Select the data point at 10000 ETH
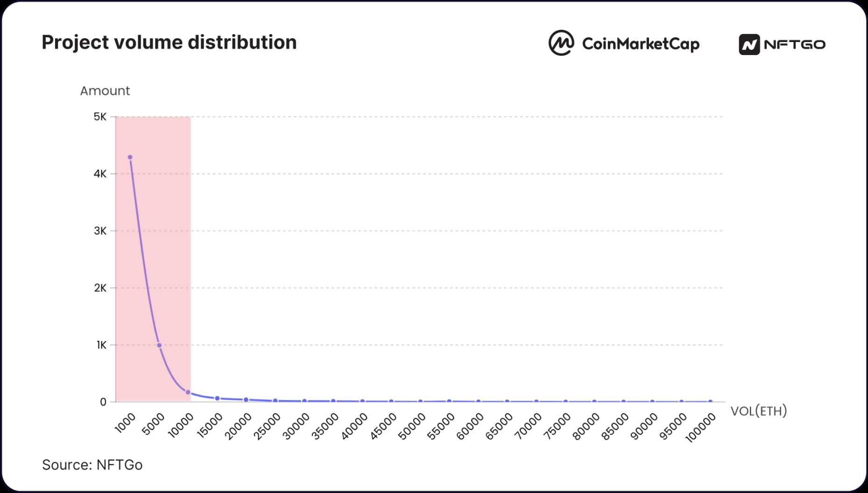The width and height of the screenshot is (868, 493). (188, 393)
